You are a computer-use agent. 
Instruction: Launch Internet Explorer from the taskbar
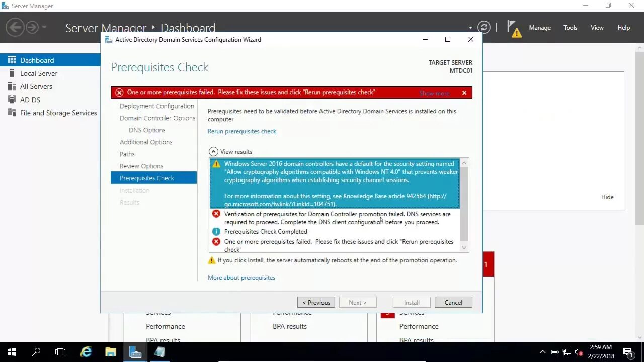click(86, 352)
